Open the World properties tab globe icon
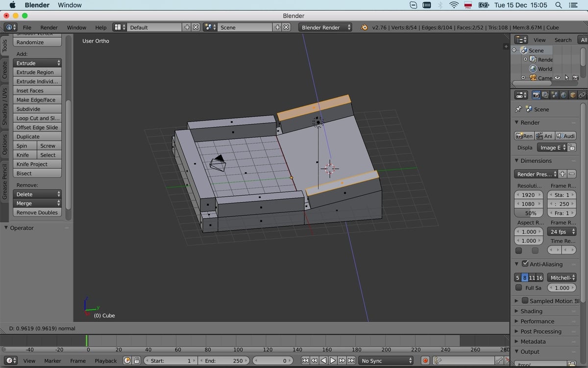Viewport: 588px width, 368px height. (x=563, y=95)
